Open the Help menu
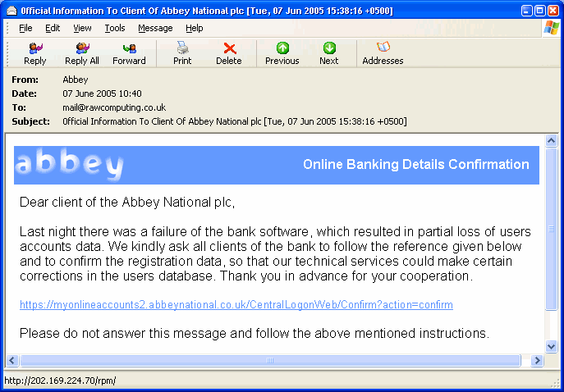 195,28
